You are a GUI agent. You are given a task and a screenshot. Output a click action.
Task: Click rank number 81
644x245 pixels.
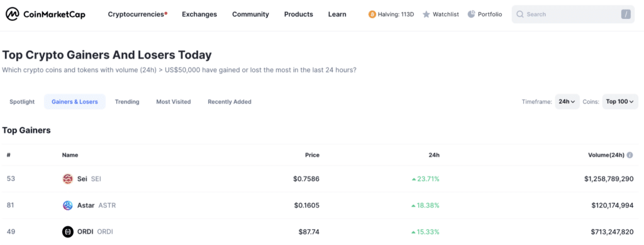[11, 205]
